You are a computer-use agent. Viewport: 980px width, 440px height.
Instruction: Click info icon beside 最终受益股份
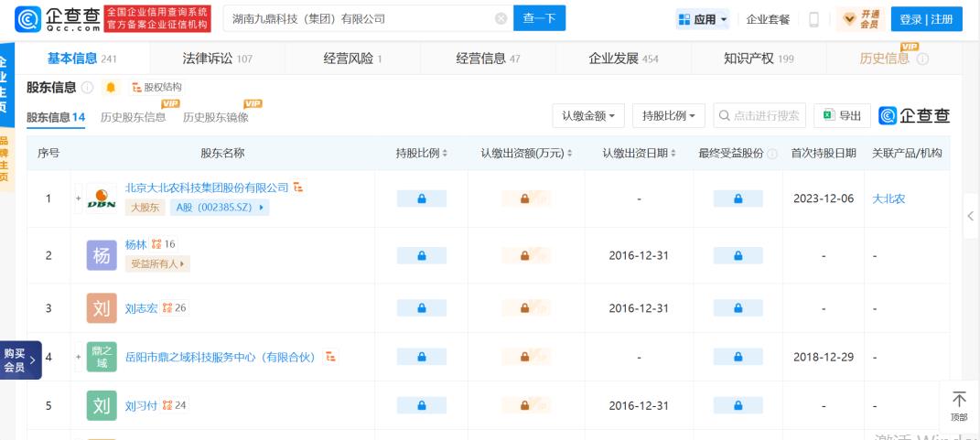point(772,154)
